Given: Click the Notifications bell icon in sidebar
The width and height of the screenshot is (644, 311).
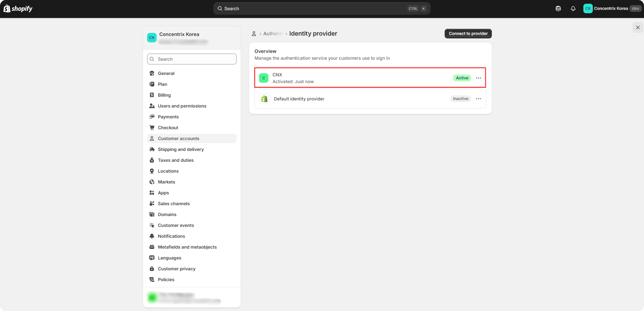Looking at the screenshot, I should 152,236.
